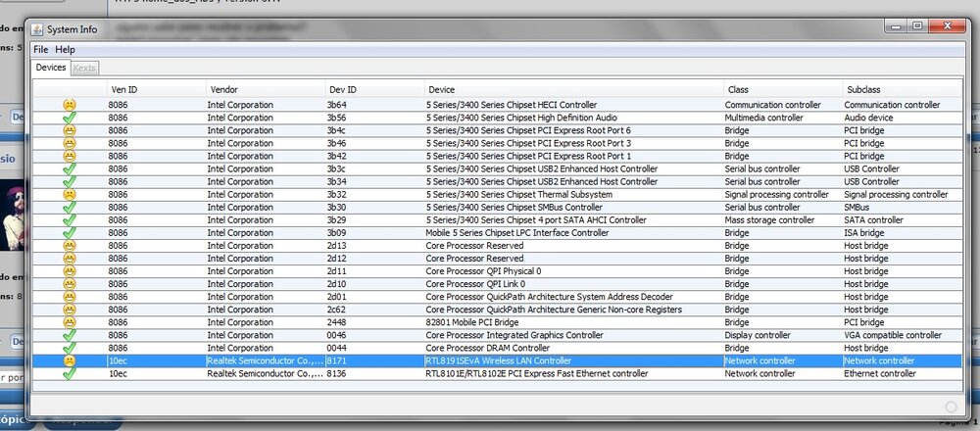
Task: Click the smiley icon for PCI Express Root Port 6
Action: coord(70,130)
